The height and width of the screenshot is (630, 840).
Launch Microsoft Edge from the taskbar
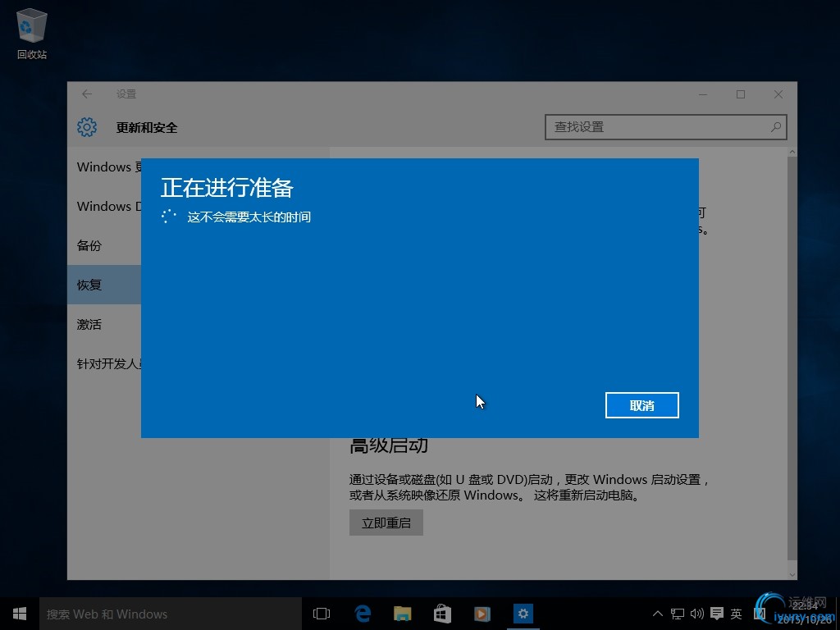point(363,614)
